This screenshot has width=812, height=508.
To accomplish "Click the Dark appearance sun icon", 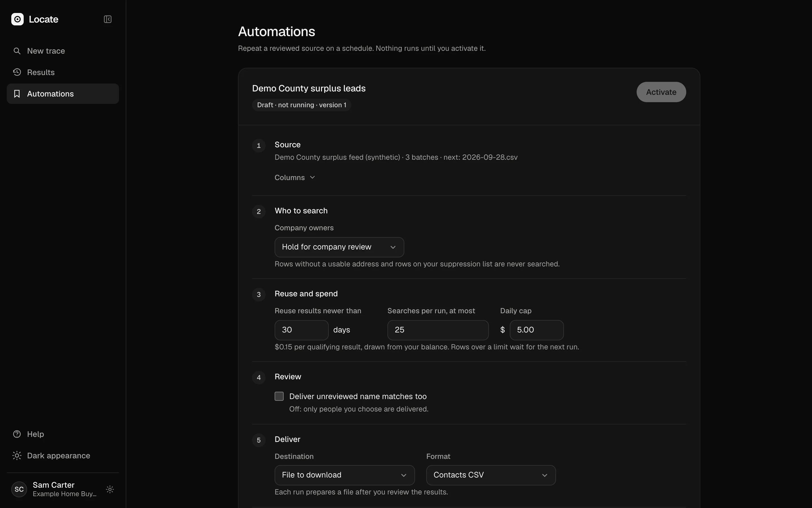I will tap(17, 456).
